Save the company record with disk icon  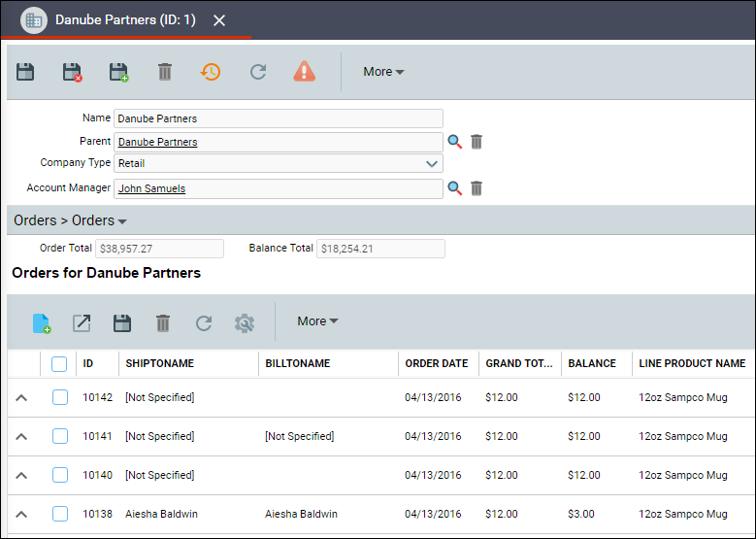coord(25,72)
